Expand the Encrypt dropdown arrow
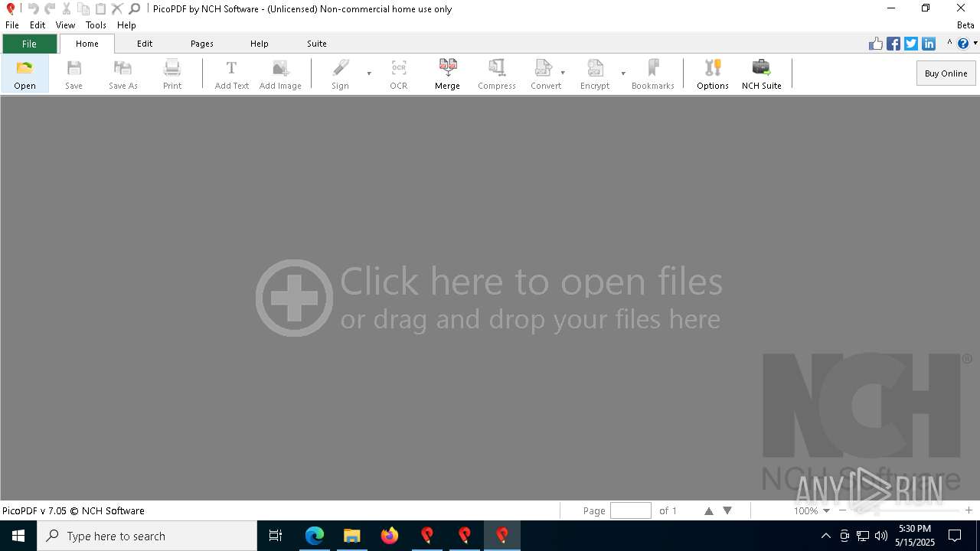The width and height of the screenshot is (980, 551). coord(623,73)
